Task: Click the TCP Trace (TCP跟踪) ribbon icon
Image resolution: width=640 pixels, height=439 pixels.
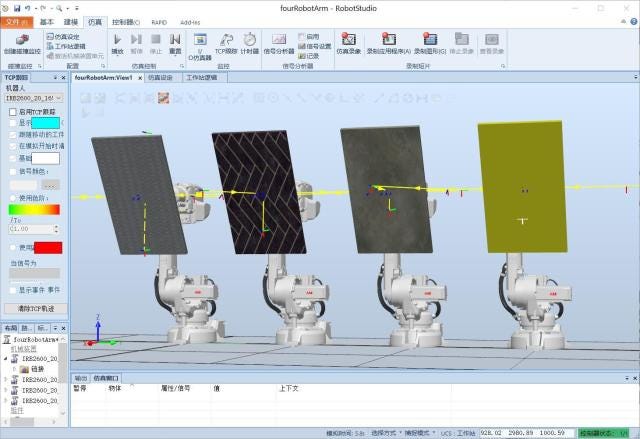Action: 226,40
